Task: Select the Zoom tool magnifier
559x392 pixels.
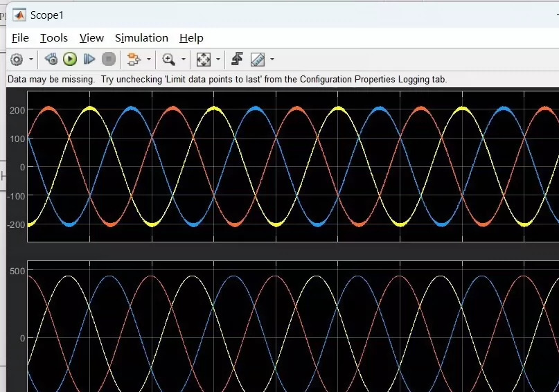Action: 168,59
